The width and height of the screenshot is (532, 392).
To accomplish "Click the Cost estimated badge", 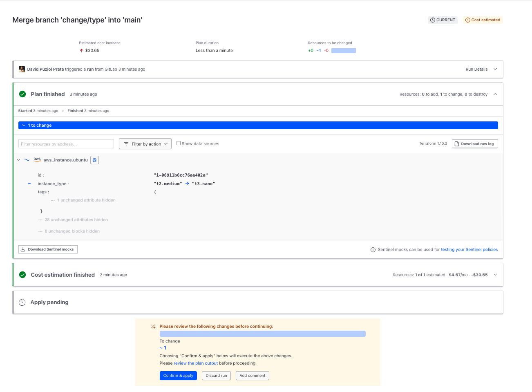I will 483,20.
